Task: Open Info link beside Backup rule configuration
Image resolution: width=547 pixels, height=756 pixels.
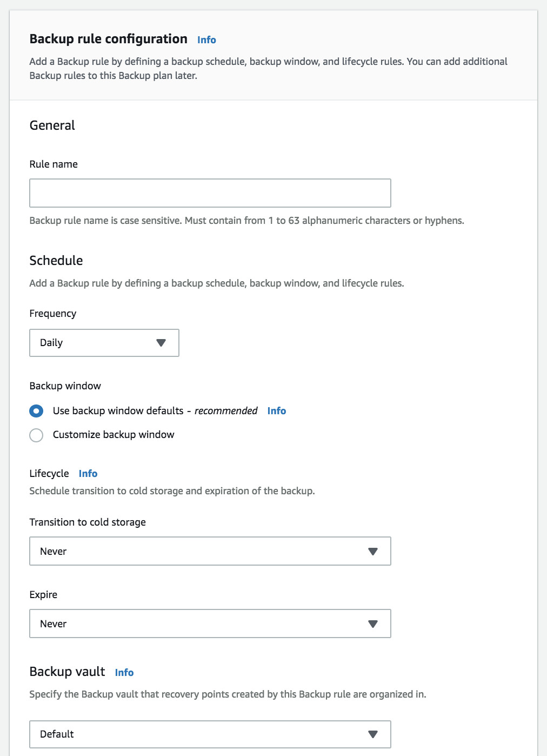Action: (206, 40)
